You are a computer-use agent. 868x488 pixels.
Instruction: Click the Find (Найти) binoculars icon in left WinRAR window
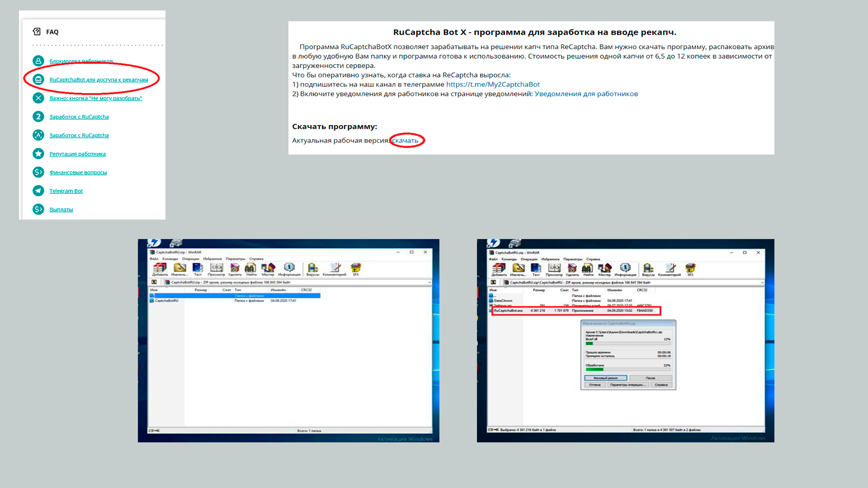251,268
